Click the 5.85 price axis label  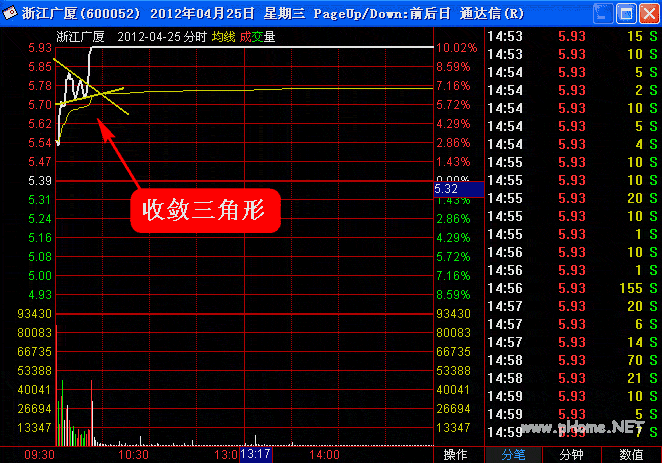coord(40,67)
